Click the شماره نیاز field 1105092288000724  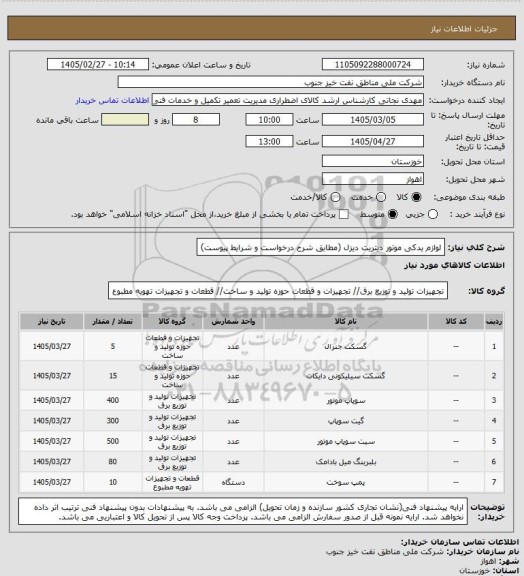373,65
